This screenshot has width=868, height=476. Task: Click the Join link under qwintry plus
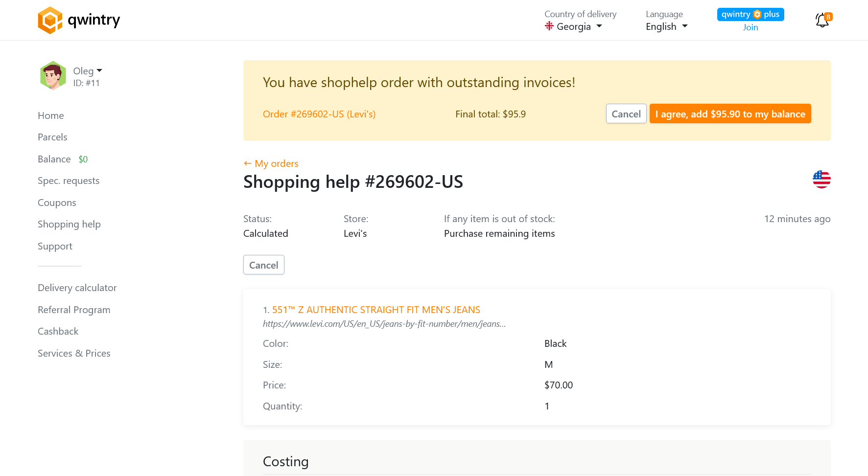tap(751, 27)
